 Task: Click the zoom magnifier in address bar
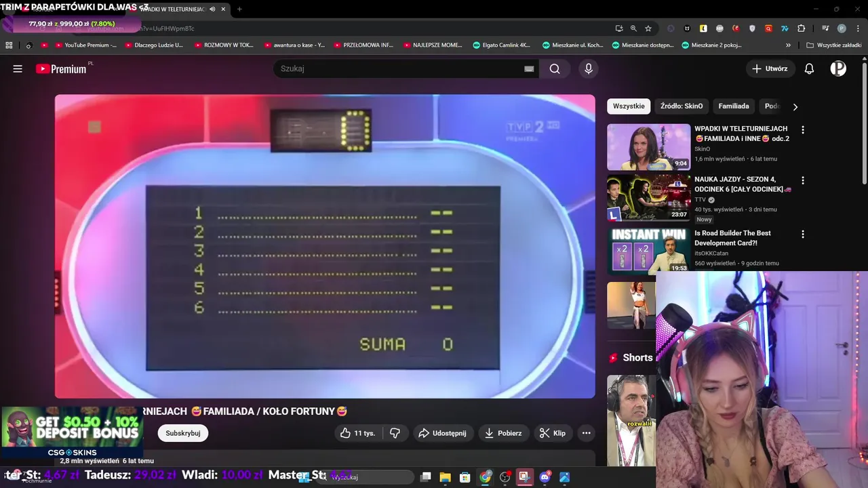(633, 28)
